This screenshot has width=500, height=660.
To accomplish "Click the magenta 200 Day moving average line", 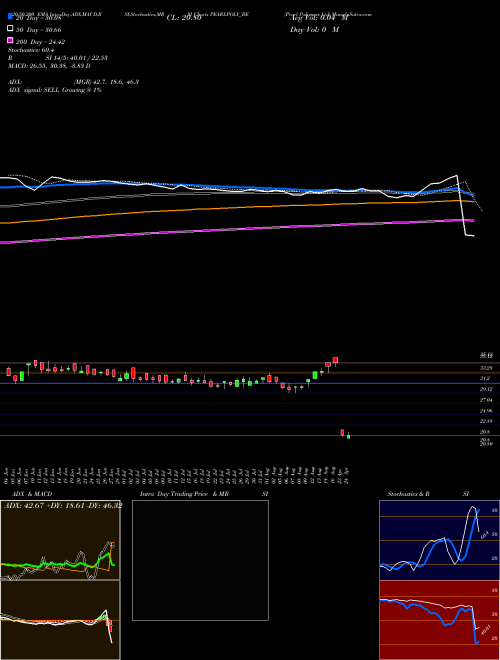I will 237,229.
